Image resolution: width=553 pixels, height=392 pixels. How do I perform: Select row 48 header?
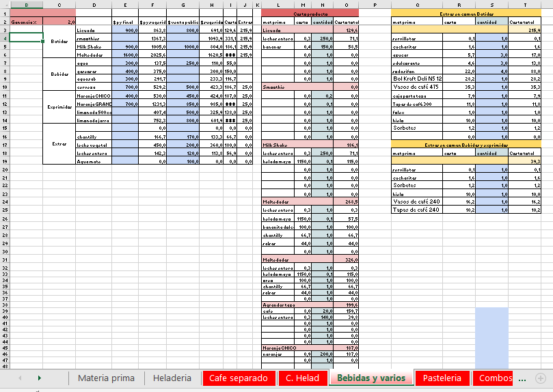point(5,366)
